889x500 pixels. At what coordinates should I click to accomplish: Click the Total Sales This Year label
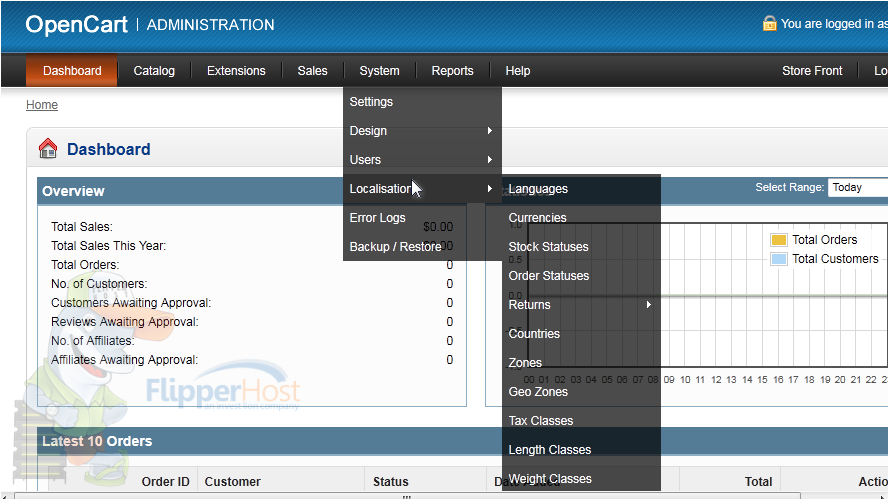pyautogui.click(x=108, y=246)
